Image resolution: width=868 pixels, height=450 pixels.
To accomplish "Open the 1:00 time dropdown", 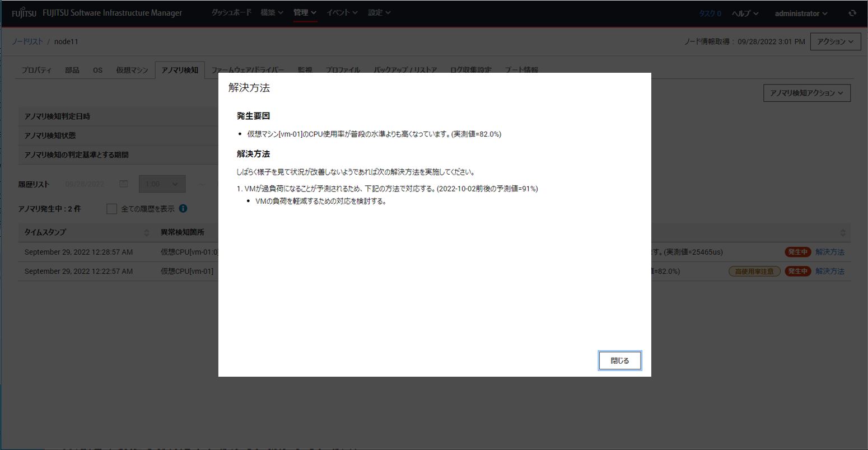I will (x=162, y=184).
